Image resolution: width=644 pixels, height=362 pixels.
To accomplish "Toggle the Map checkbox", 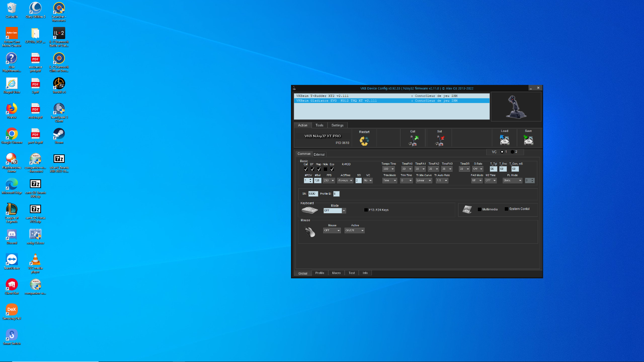I will pyautogui.click(x=319, y=169).
